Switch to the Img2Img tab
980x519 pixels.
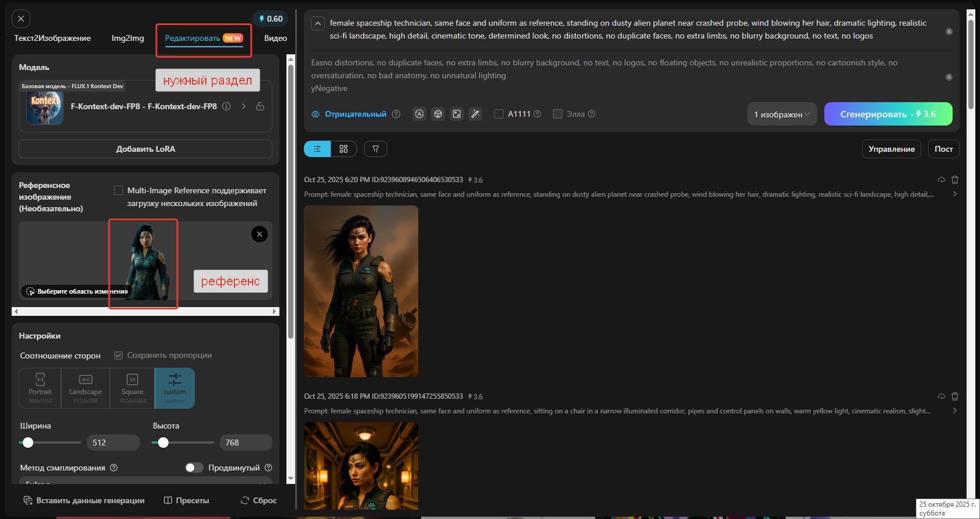coord(128,38)
